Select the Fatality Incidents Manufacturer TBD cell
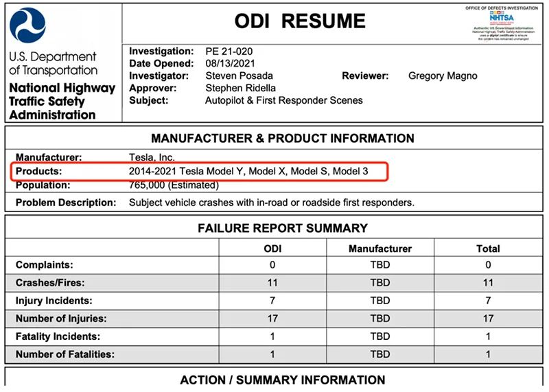 click(x=380, y=336)
